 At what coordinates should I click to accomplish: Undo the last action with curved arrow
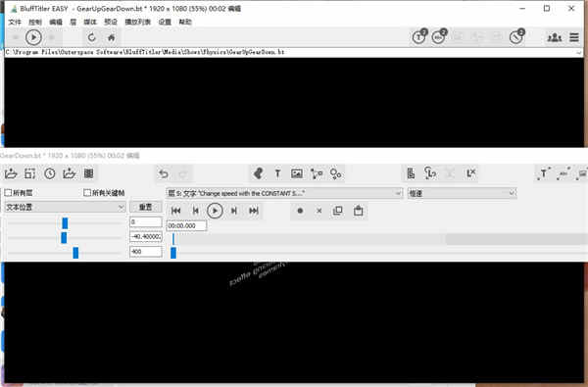(x=164, y=173)
